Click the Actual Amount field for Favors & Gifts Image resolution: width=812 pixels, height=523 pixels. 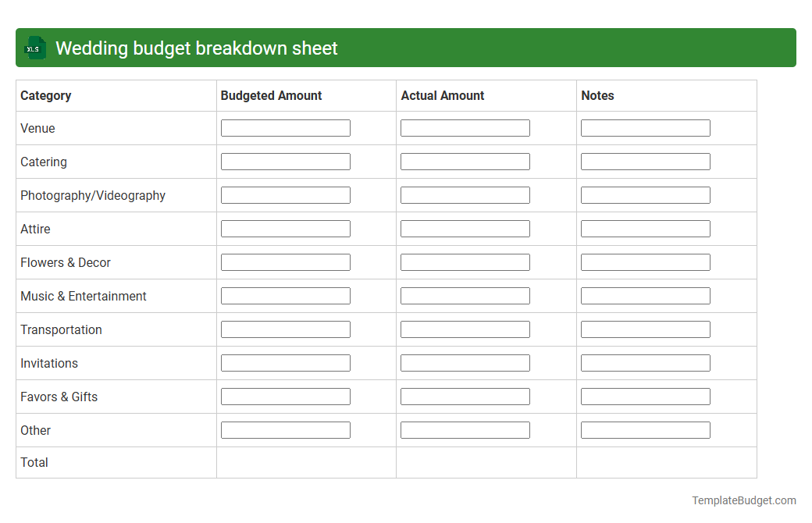(x=465, y=396)
